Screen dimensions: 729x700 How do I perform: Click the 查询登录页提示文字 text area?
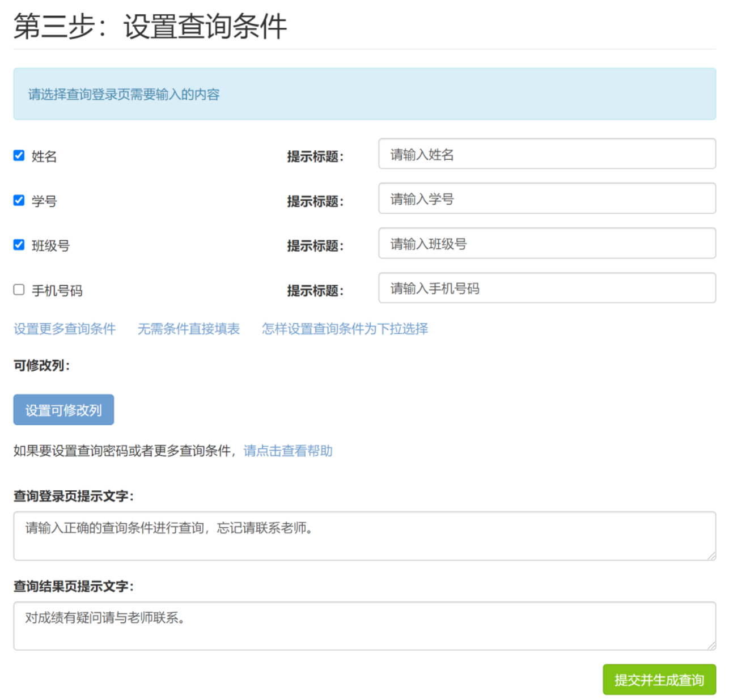(364, 536)
